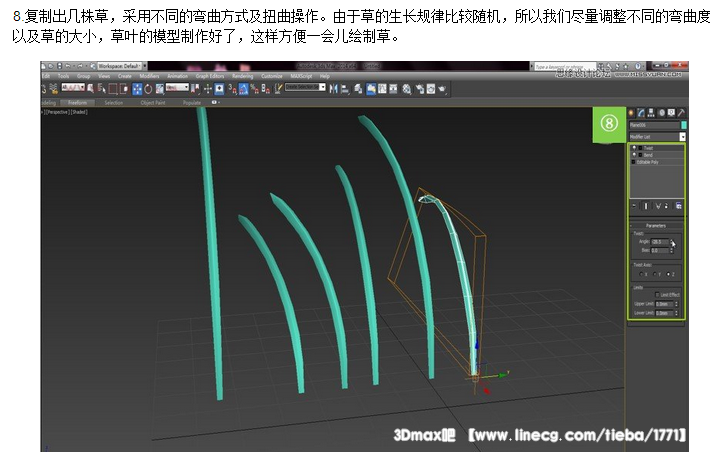The image size is (715, 452).
Task: Open the Tools menu
Action: tap(63, 76)
